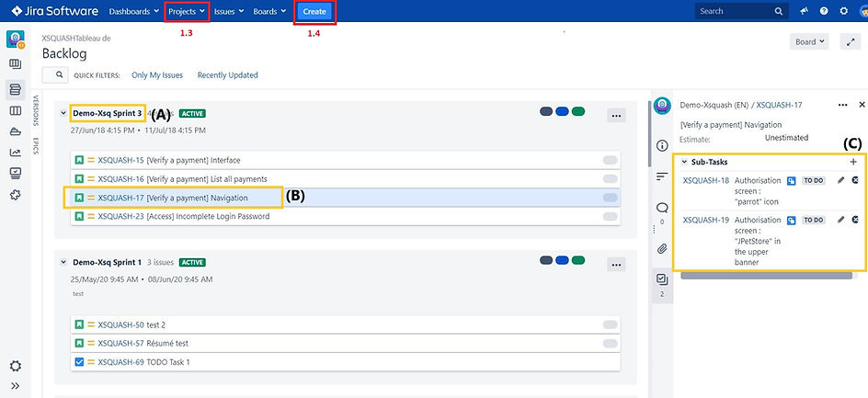Open the Boards dropdown menu

click(269, 11)
